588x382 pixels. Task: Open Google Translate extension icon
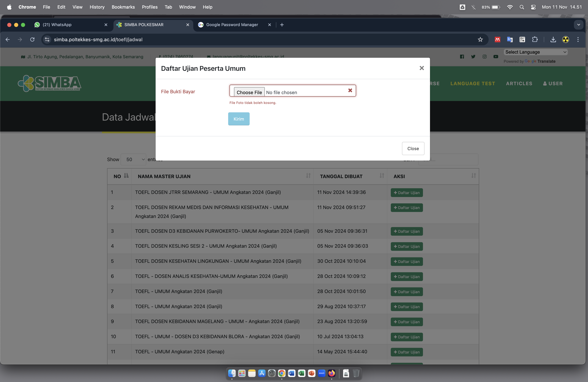tap(510, 40)
